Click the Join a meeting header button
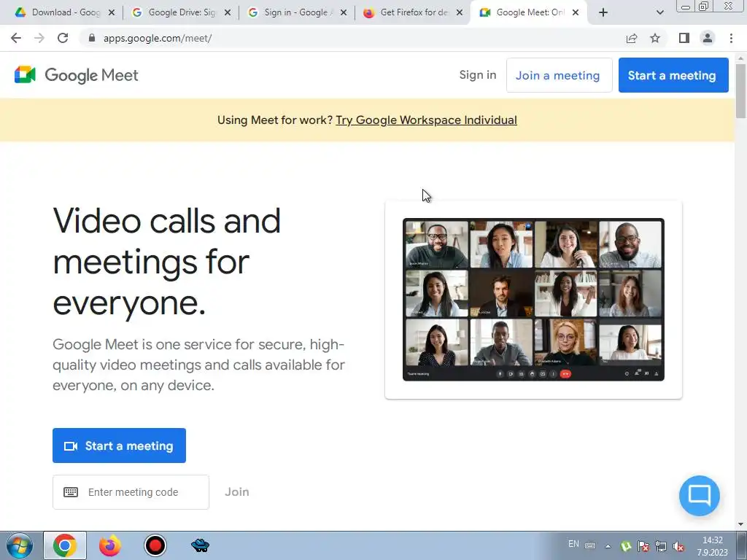This screenshot has height=560, width=747. click(x=560, y=75)
